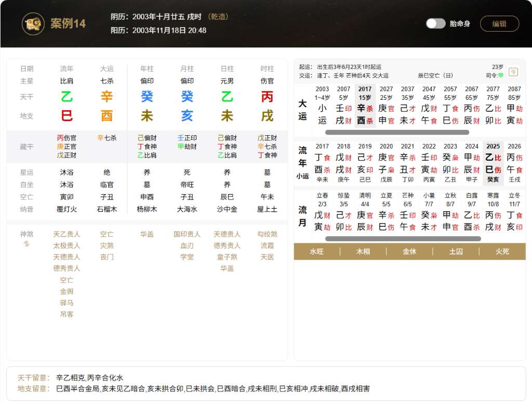The image size is (532, 402).
Task: Click the 国印贵人 神煞 entry
Action: [x=187, y=234]
